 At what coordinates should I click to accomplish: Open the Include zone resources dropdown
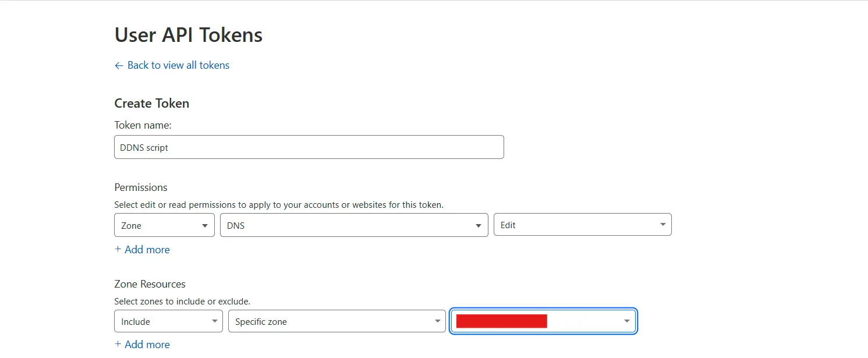click(163, 321)
